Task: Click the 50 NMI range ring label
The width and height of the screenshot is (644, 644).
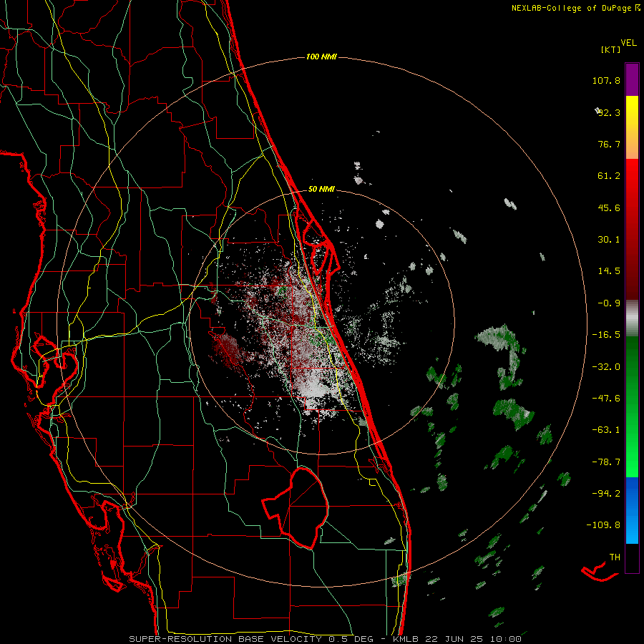Action: [x=321, y=190]
